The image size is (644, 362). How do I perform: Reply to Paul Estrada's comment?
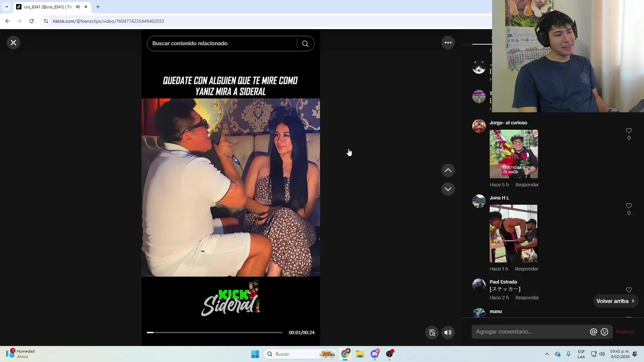click(x=527, y=298)
